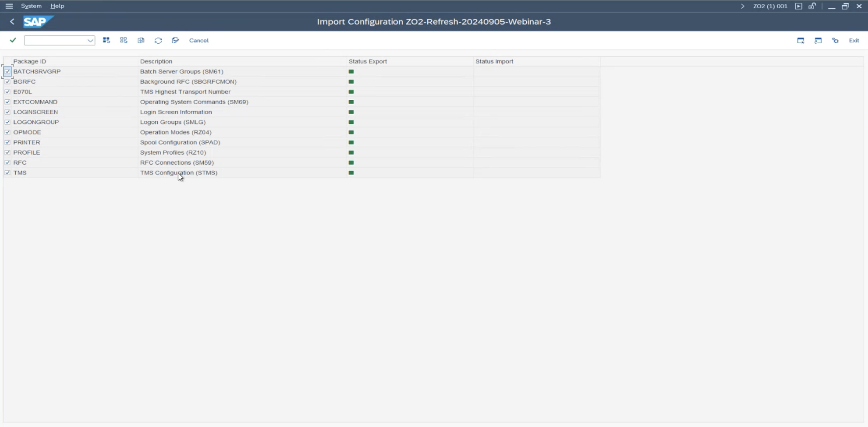The width and height of the screenshot is (868, 427).
Task: Uncheck the E070L package checkbox
Action: (x=7, y=91)
